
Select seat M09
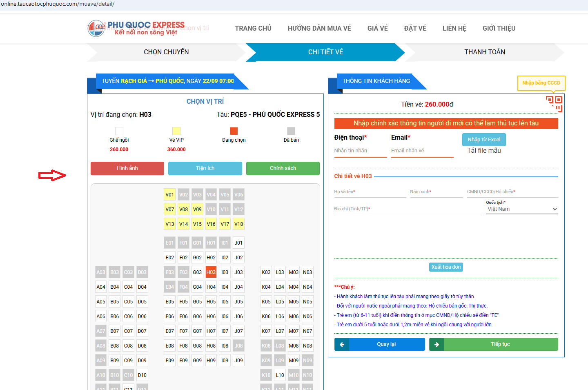pyautogui.click(x=294, y=361)
